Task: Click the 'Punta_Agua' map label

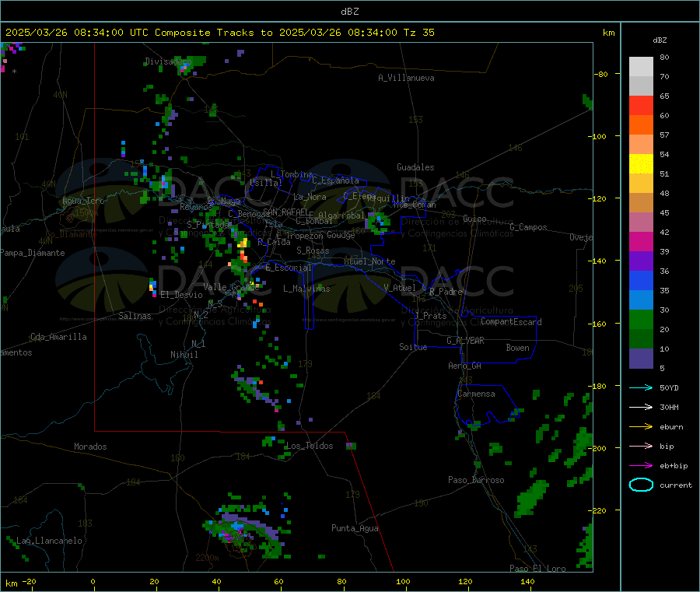Action: pyautogui.click(x=355, y=528)
